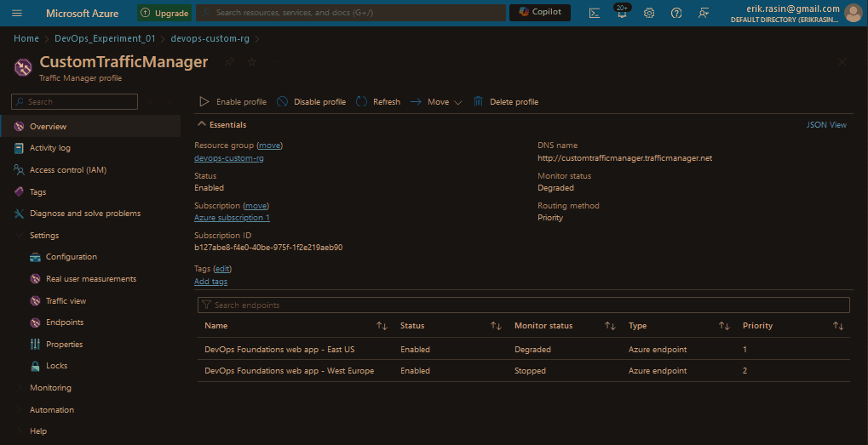Add CustomTrafficManager to favorites star
Image resolution: width=868 pixels, height=445 pixels.
252,62
